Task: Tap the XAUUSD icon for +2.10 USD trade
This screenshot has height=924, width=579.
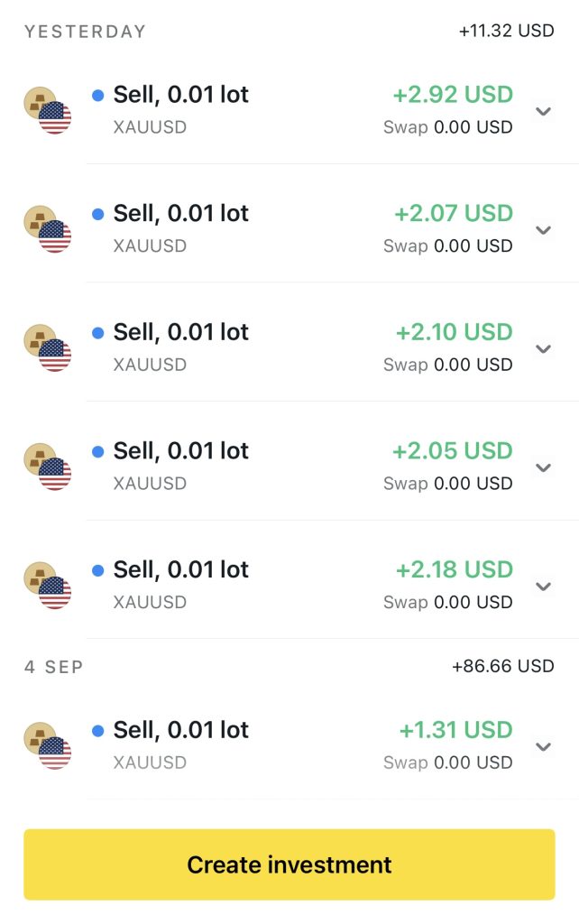Action: tap(47, 348)
